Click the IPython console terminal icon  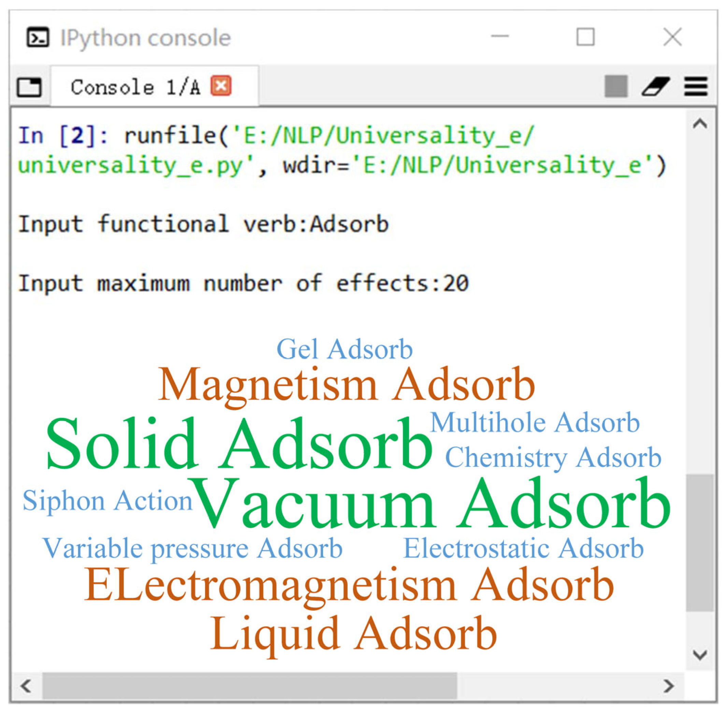click(38, 38)
